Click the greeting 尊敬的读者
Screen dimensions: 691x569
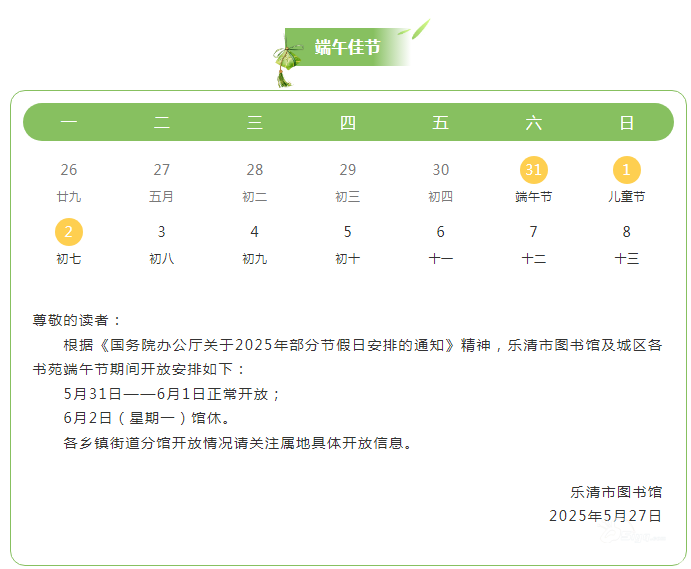(76, 320)
